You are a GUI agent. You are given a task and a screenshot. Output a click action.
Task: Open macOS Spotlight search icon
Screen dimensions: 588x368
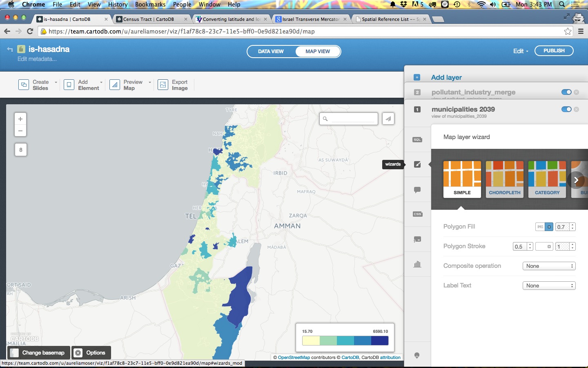tap(562, 4)
